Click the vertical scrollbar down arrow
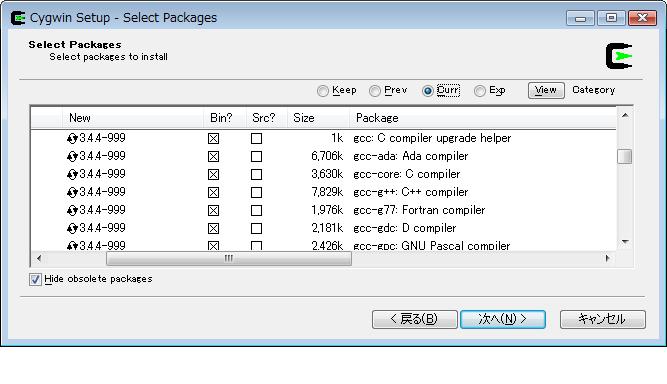 (625, 242)
